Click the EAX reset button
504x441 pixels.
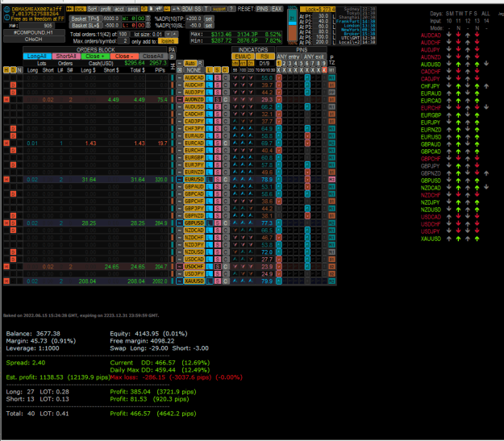click(277, 9)
